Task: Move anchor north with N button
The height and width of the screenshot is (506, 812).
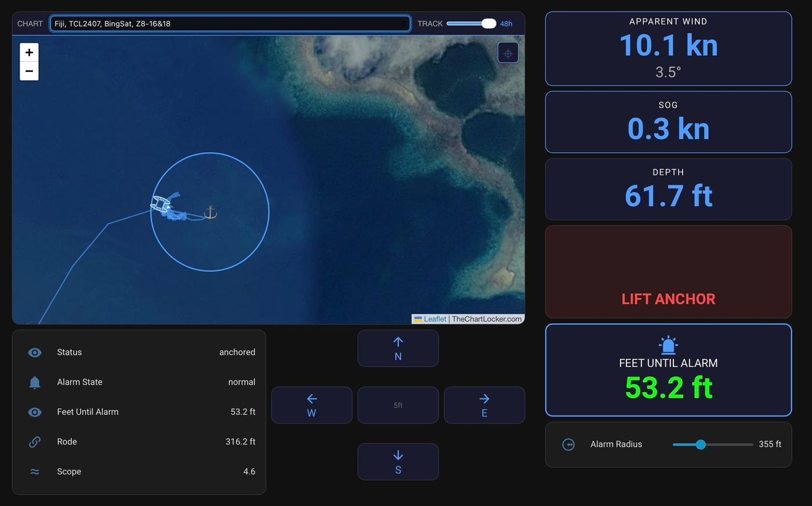Action: (398, 348)
